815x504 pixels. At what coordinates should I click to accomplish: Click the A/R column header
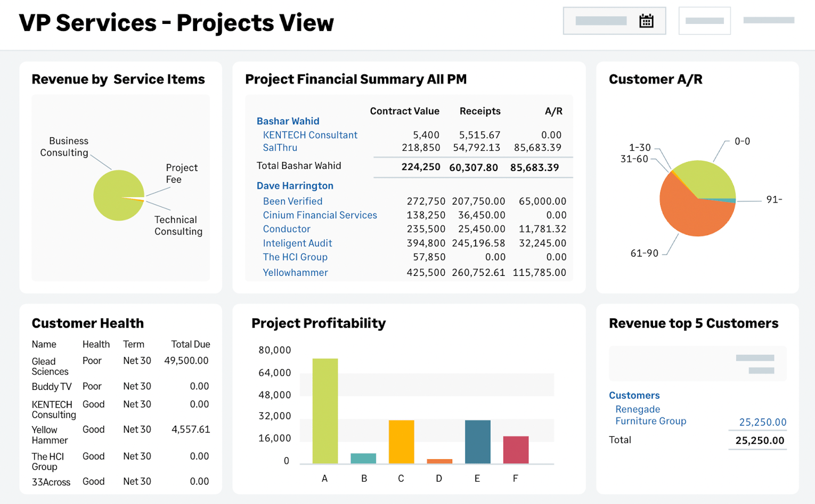pyautogui.click(x=553, y=111)
